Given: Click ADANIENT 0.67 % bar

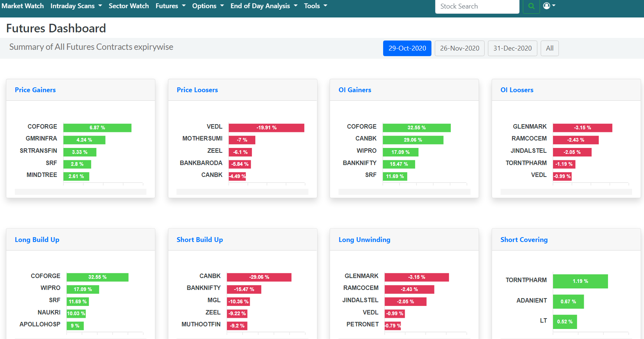Looking at the screenshot, I should (x=568, y=302).
